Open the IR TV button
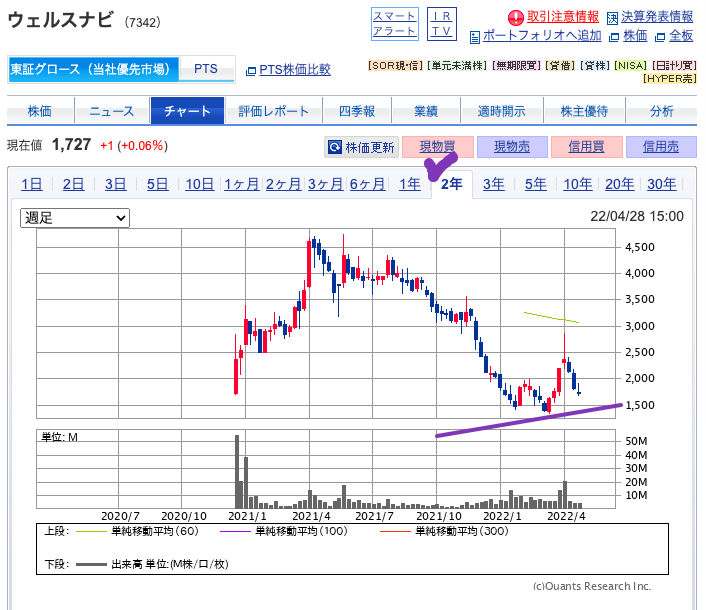Image resolution: width=706 pixels, height=610 pixels. pos(442,24)
